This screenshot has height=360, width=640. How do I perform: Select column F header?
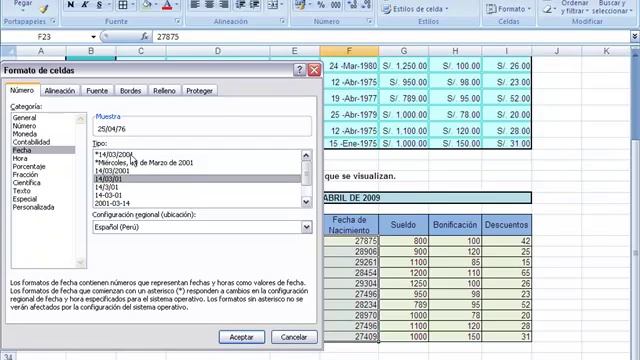pyautogui.click(x=349, y=51)
